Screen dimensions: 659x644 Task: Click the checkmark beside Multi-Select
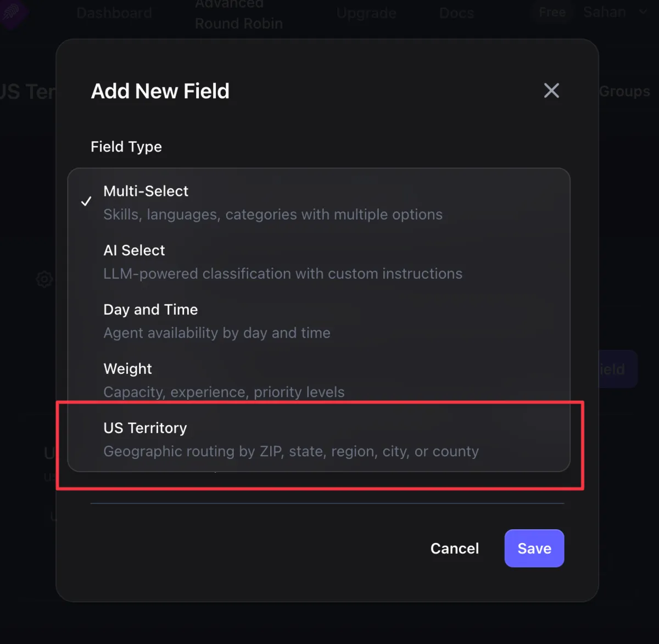click(86, 201)
